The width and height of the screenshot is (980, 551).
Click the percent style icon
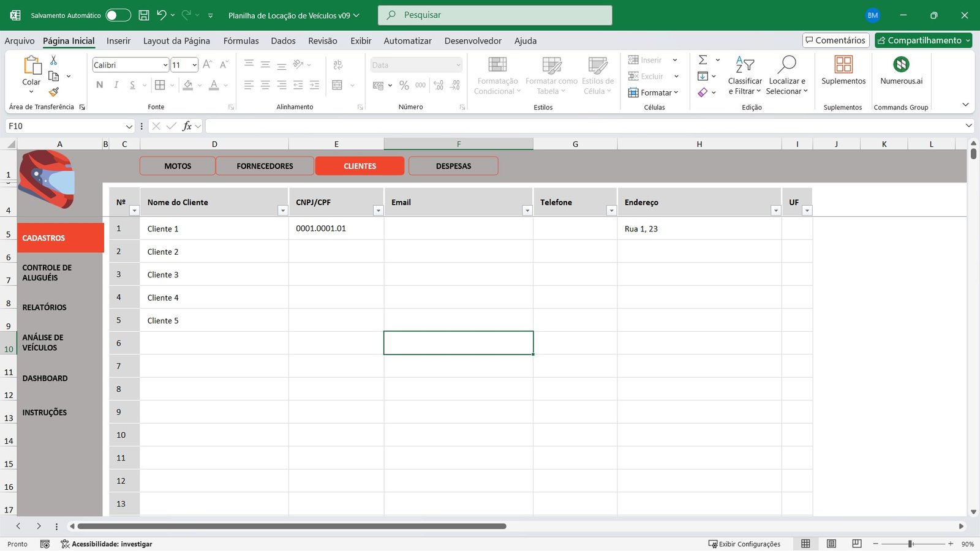[x=404, y=86]
